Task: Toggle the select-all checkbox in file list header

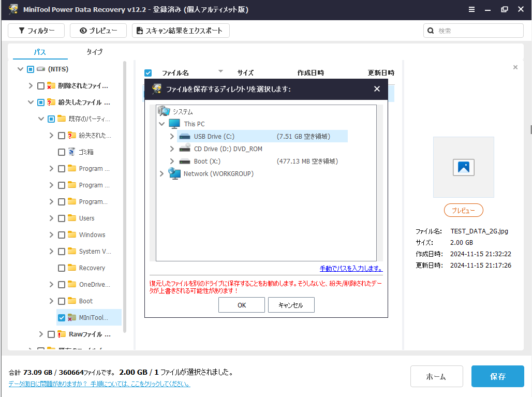Action: coord(148,73)
